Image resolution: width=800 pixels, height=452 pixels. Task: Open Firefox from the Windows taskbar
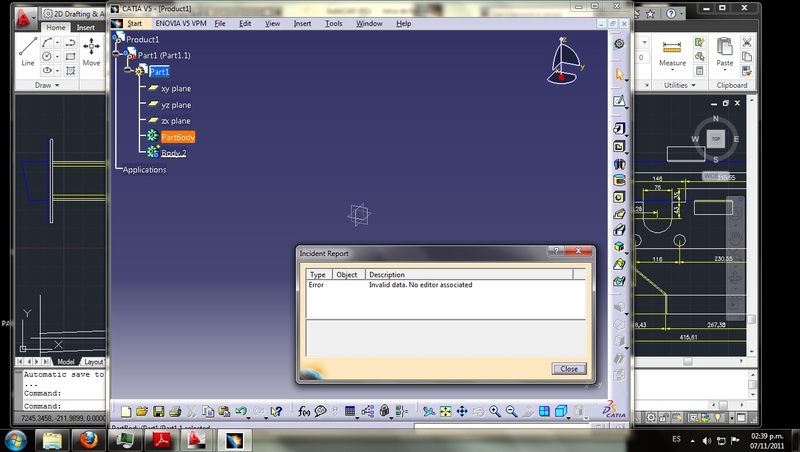pos(85,439)
